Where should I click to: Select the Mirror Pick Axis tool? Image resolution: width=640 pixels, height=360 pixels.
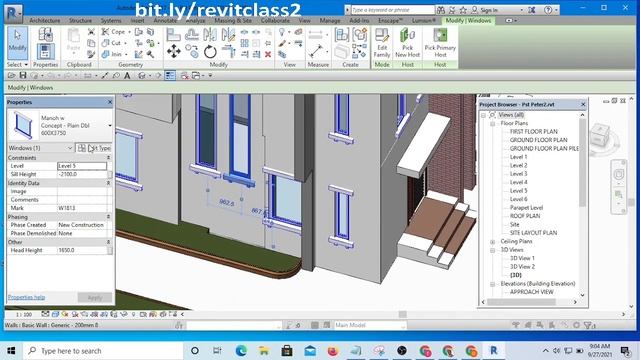tap(210, 35)
